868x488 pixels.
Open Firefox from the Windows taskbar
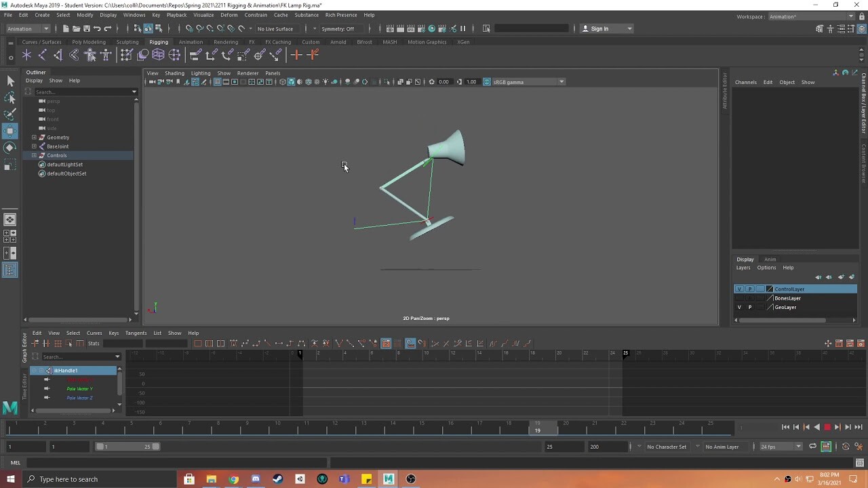233,479
